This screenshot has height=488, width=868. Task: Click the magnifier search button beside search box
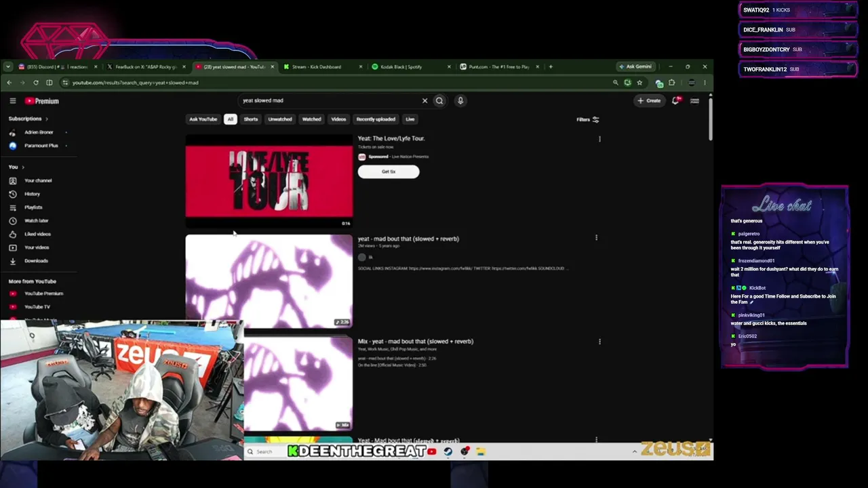pos(439,101)
